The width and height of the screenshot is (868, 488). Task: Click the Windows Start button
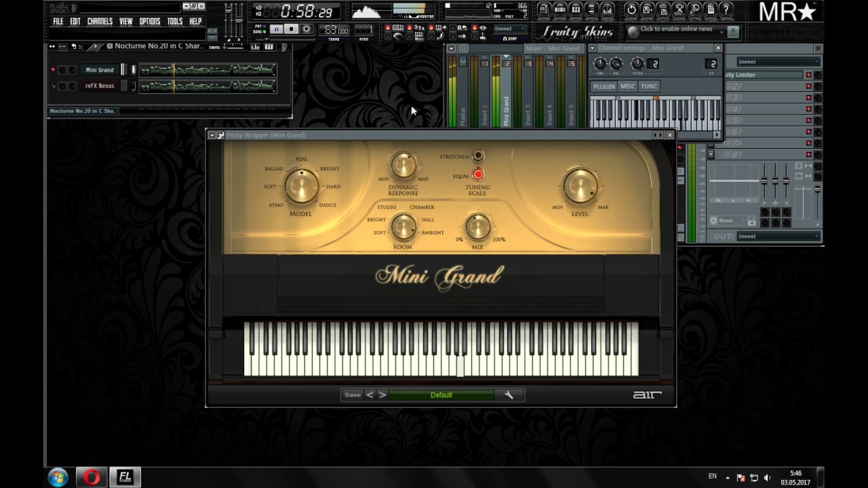(x=58, y=477)
